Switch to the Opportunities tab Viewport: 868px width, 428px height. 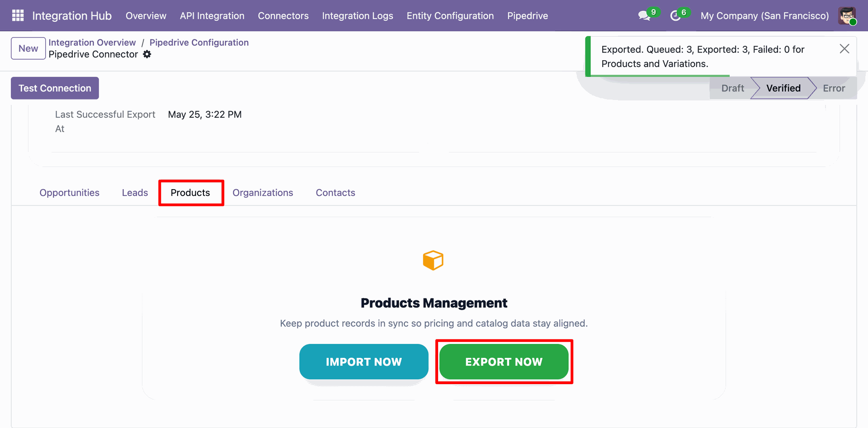69,193
